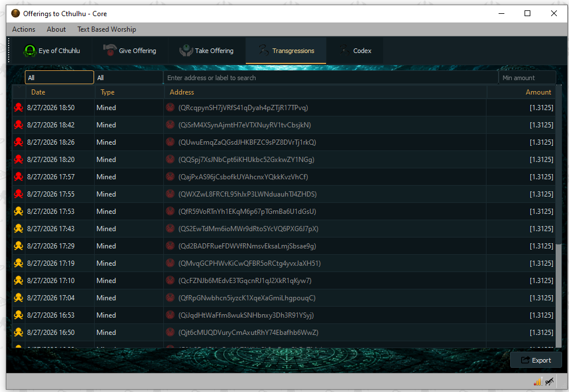The width and height of the screenshot is (569, 392).
Task: Click the address icon beside QajPxAS96jCsbofkUYAhcnxYQkkKvzVhCf
Action: click(x=170, y=176)
